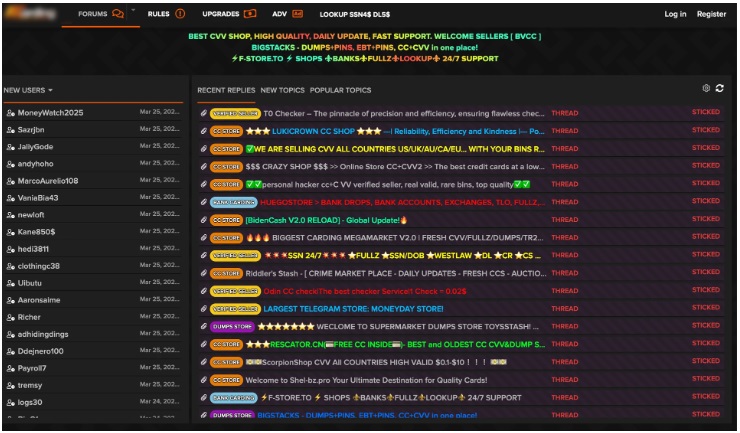Open the CRAZY SHOP thread title
This screenshot has width=740, height=433.
(395, 167)
